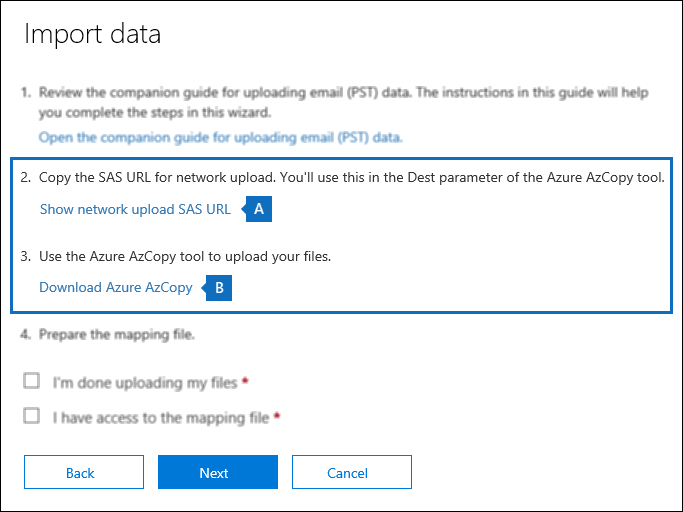Cancel the import data wizard
This screenshot has width=683, height=512.
[x=351, y=472]
